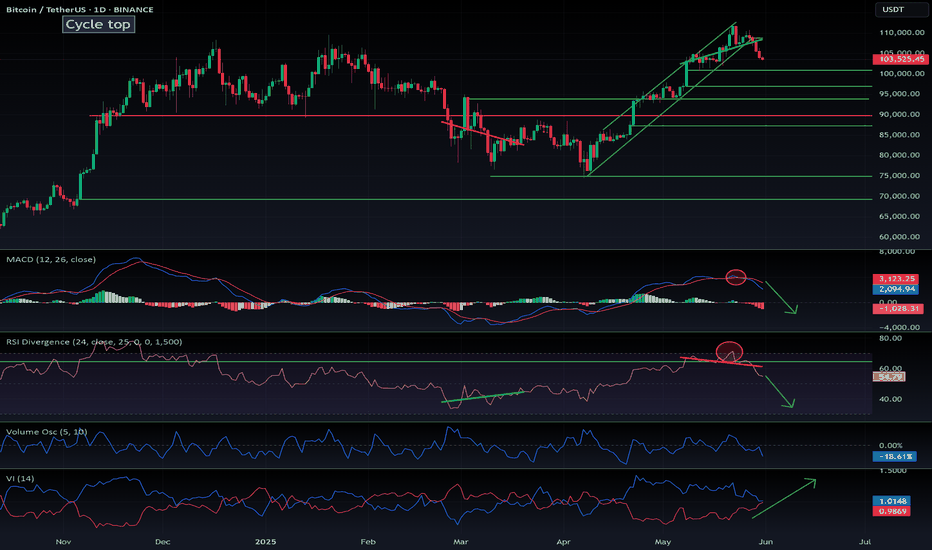
Task: Click the 110,000.00 price axis label
Action: (x=902, y=33)
